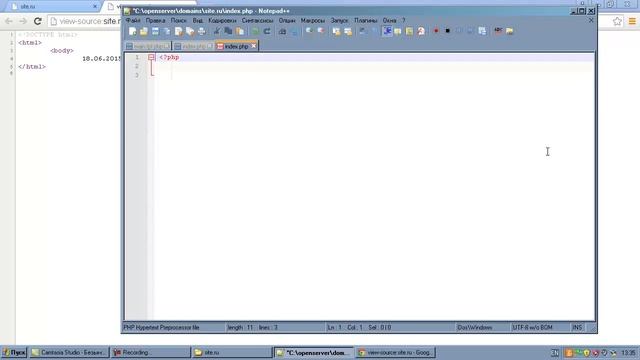The height and width of the screenshot is (360, 640).
Task: Click the last folder icon on toolbar
Action: (x=509, y=31)
